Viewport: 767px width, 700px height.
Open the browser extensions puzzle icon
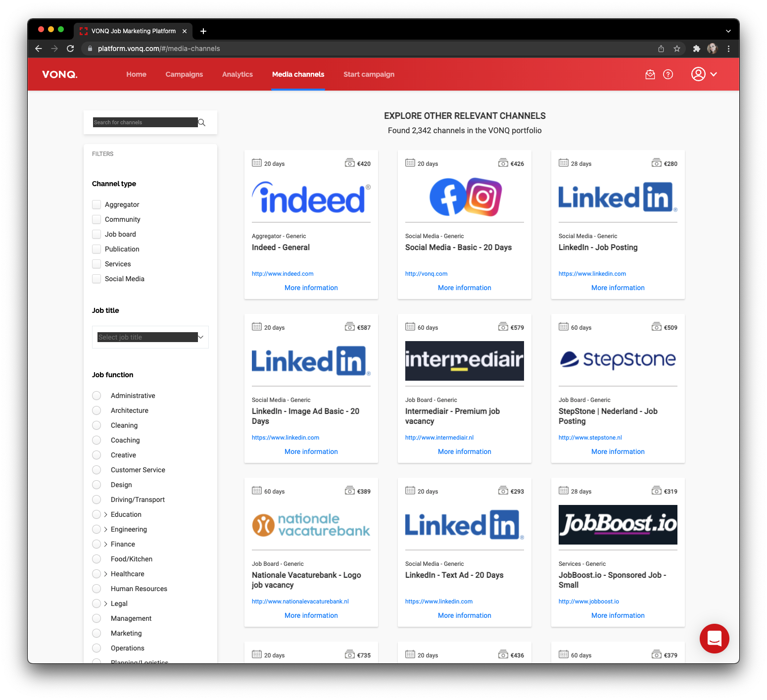[x=696, y=49]
